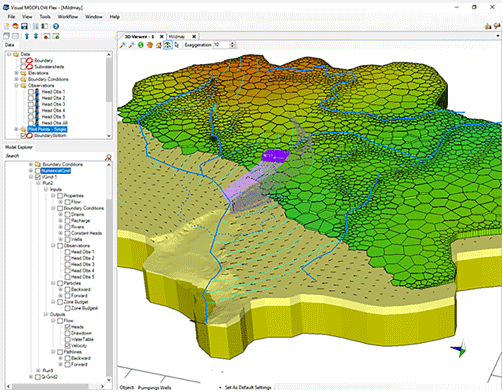This screenshot has height=392, width=503.
Task: Click the green circular rotate icon, viewer toolbar
Action: click(x=141, y=45)
